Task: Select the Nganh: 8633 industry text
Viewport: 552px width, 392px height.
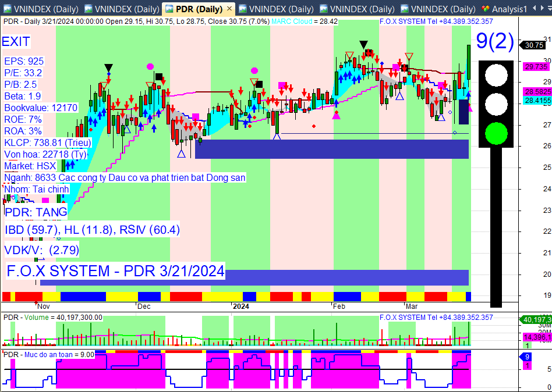Action: tap(125, 177)
